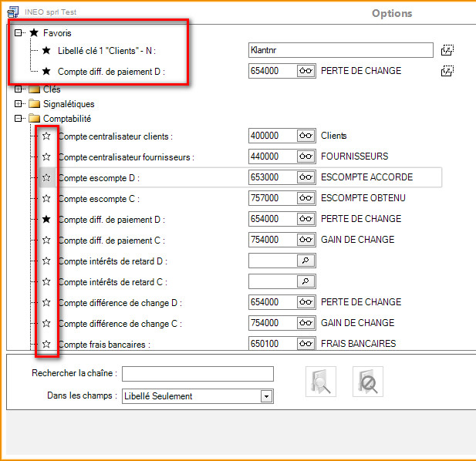Viewport: 476px width, 461px height.
Task: Click the Compte différence de change D label
Action: 120,303
